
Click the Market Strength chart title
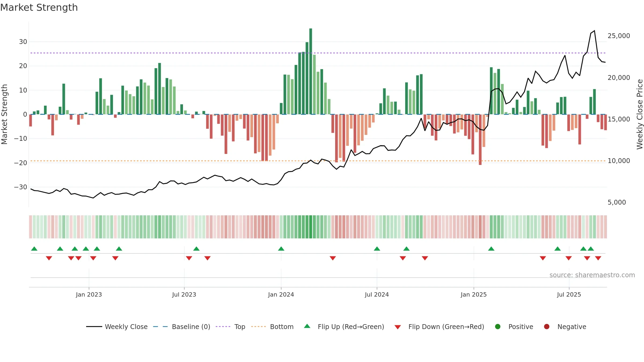39,8
